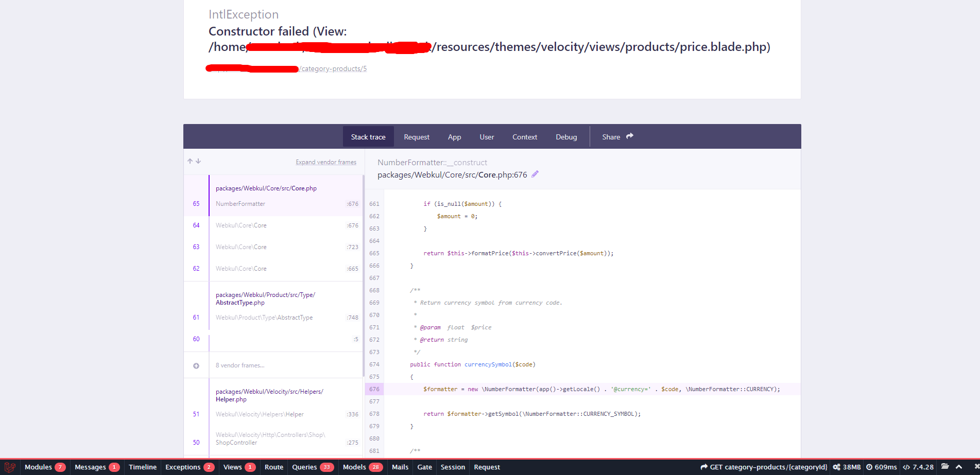
Task: Click the Share arrow icon
Action: [630, 136]
